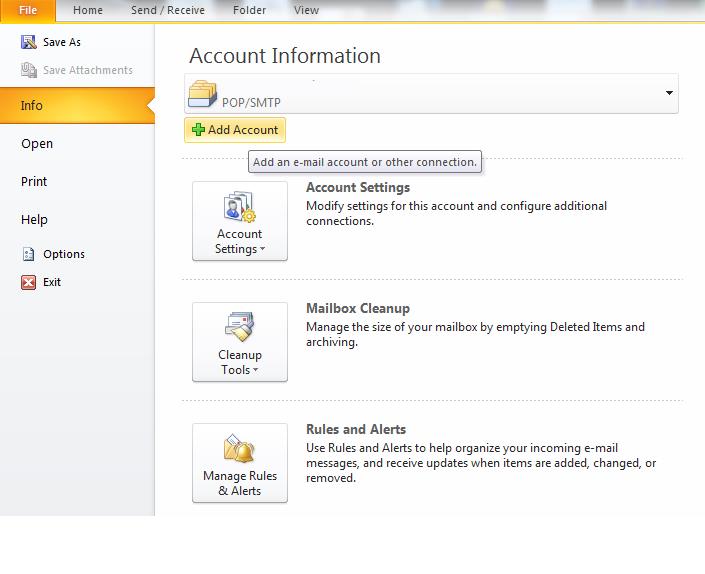705x574 pixels.
Task: Click the Manage Rules bell icon
Action: click(x=240, y=448)
